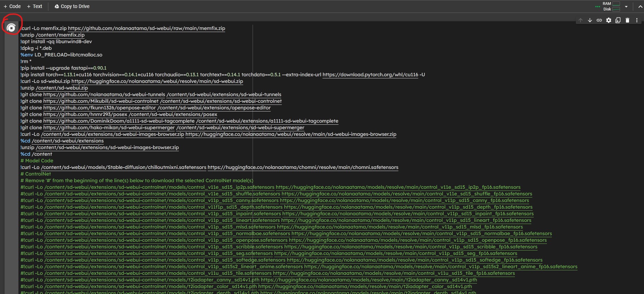644x294 pixels.
Task: Open the memfix.zip GitHub link
Action: [146, 28]
